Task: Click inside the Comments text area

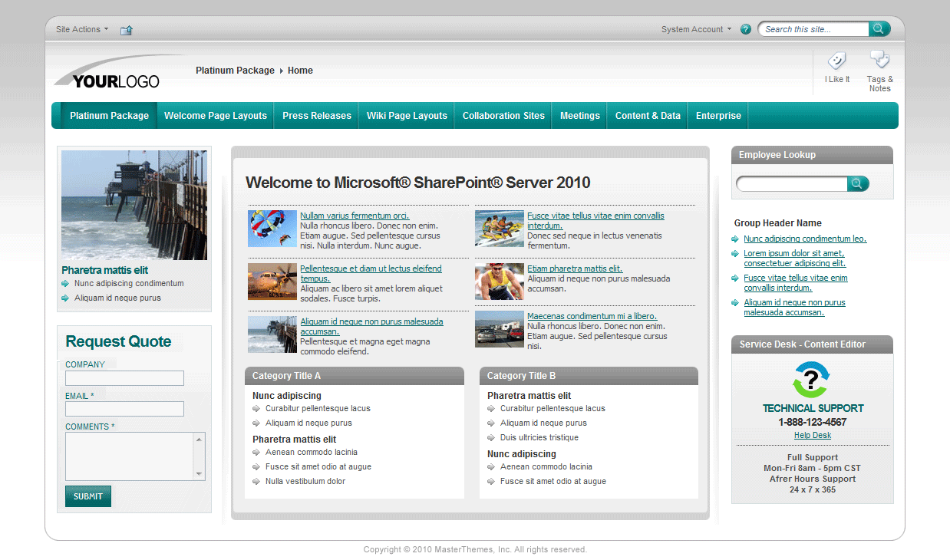Action: pyautogui.click(x=129, y=456)
